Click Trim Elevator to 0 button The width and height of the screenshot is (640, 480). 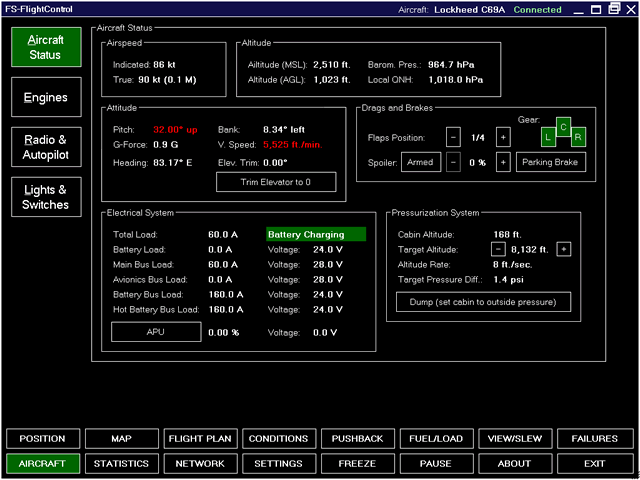(x=276, y=182)
